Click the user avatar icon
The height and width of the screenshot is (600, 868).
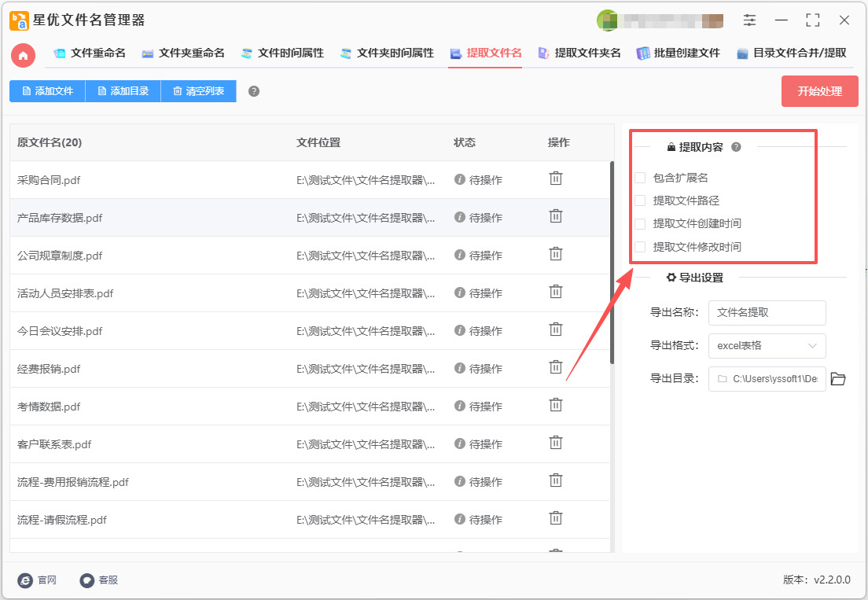(x=606, y=20)
